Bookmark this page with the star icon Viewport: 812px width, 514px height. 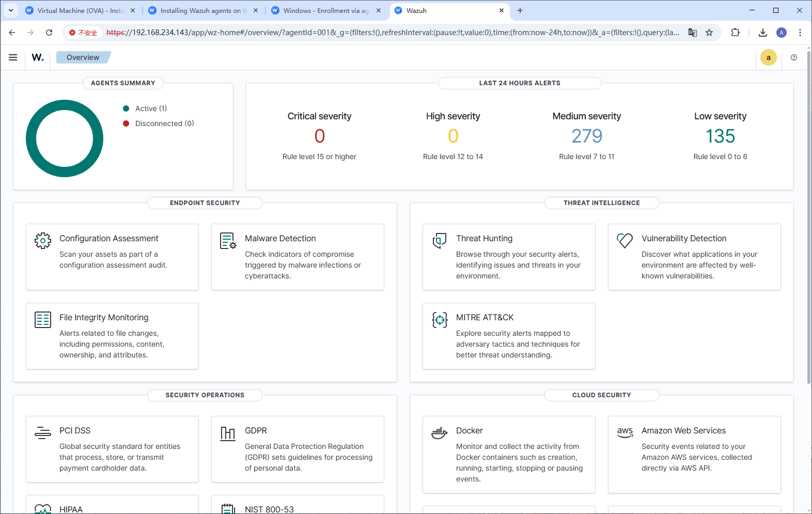(709, 33)
